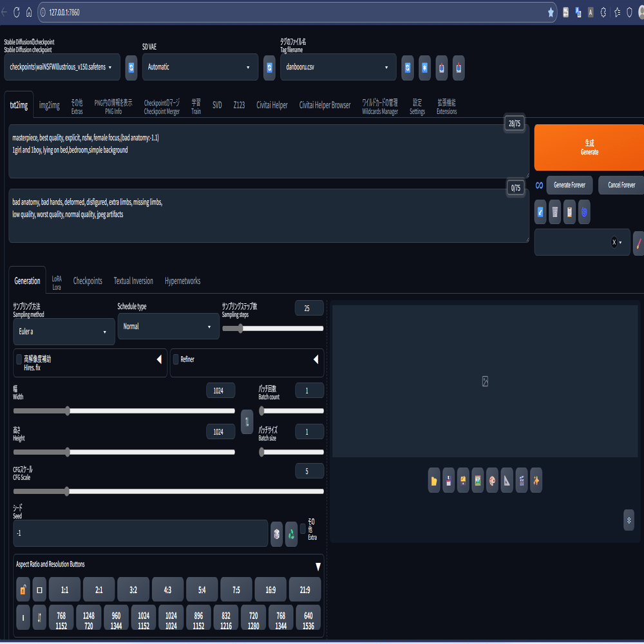Adjust the Width slider
The width and height of the screenshot is (644, 644).
click(x=124, y=411)
